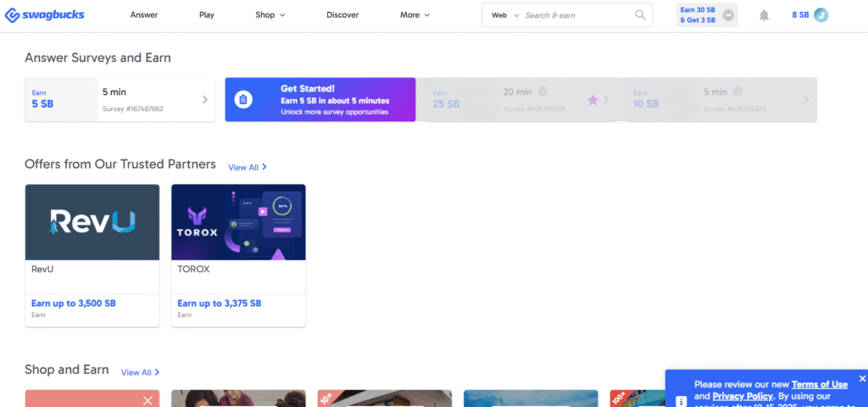
Task: Dismiss the Terms of Use notice popup
Action: (x=862, y=378)
